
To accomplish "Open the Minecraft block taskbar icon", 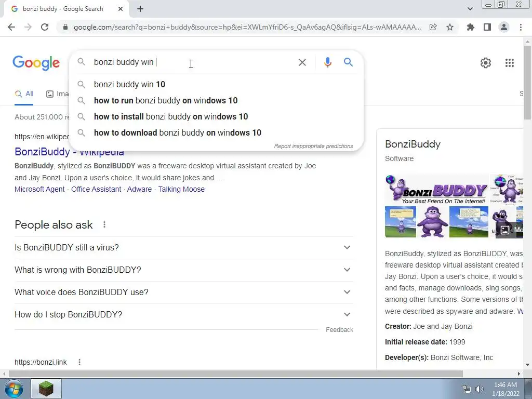I will (x=46, y=389).
